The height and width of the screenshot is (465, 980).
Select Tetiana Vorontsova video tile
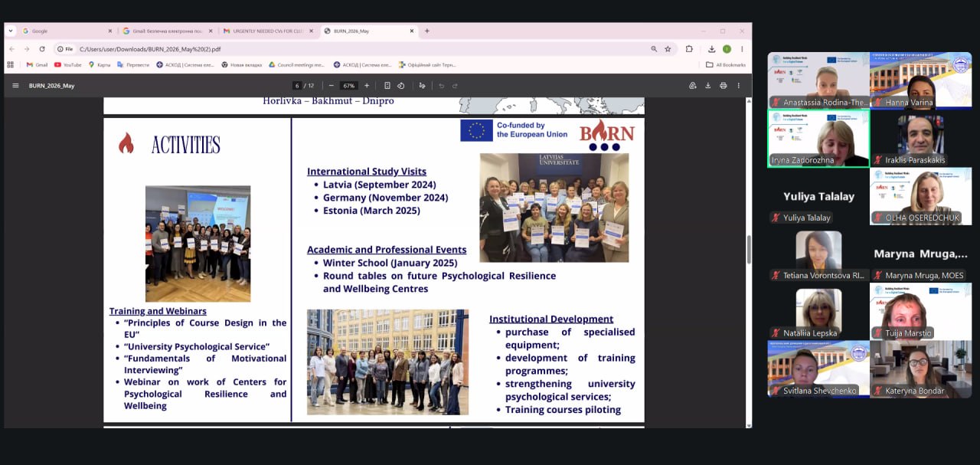[818, 254]
